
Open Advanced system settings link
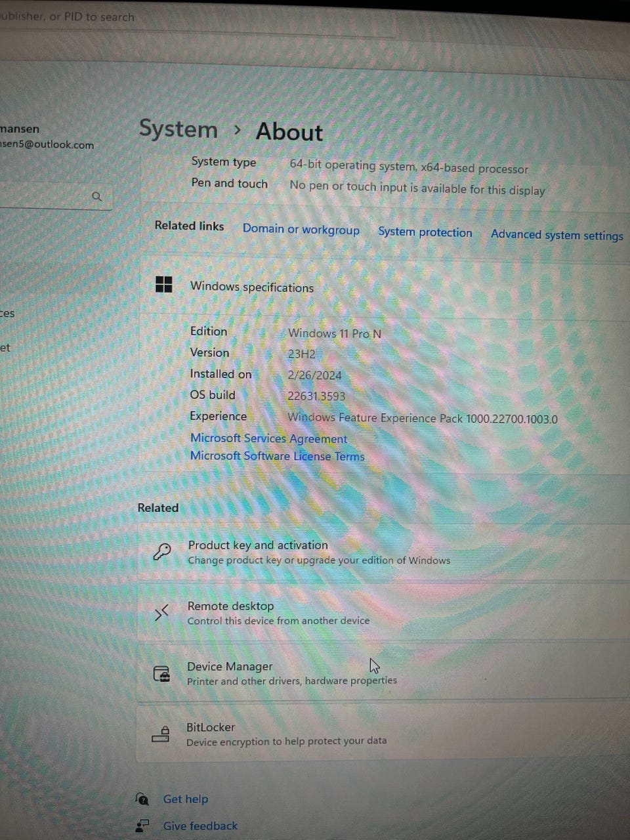(557, 235)
